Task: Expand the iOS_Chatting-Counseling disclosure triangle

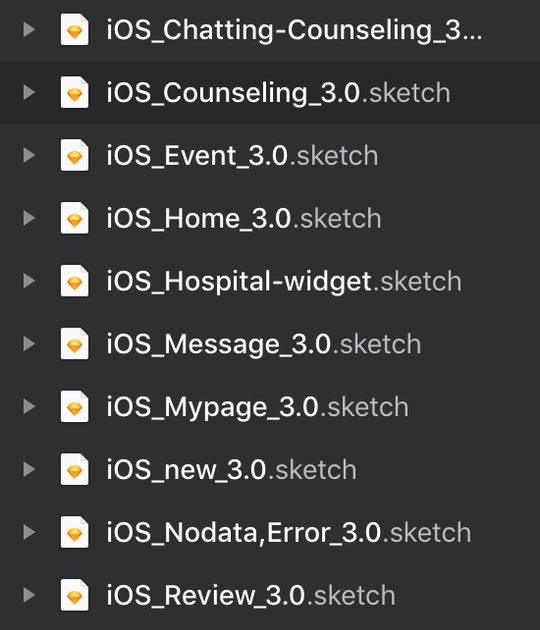Action: pyautogui.click(x=29, y=29)
